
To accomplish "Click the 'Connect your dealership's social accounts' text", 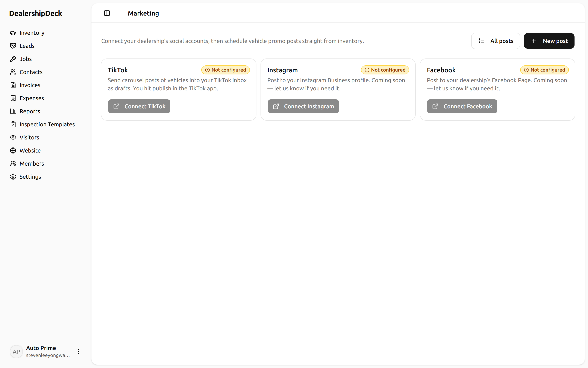I will click(x=233, y=41).
